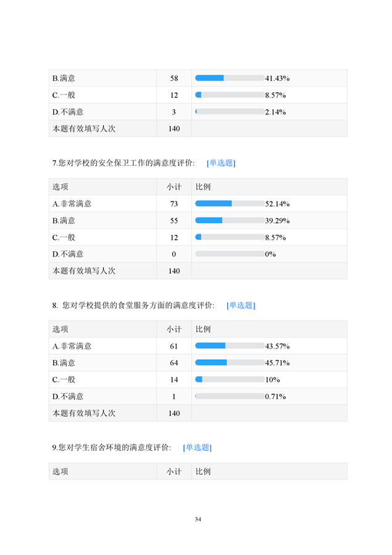Click the [单选题] link beside question 7

pyautogui.click(x=220, y=163)
